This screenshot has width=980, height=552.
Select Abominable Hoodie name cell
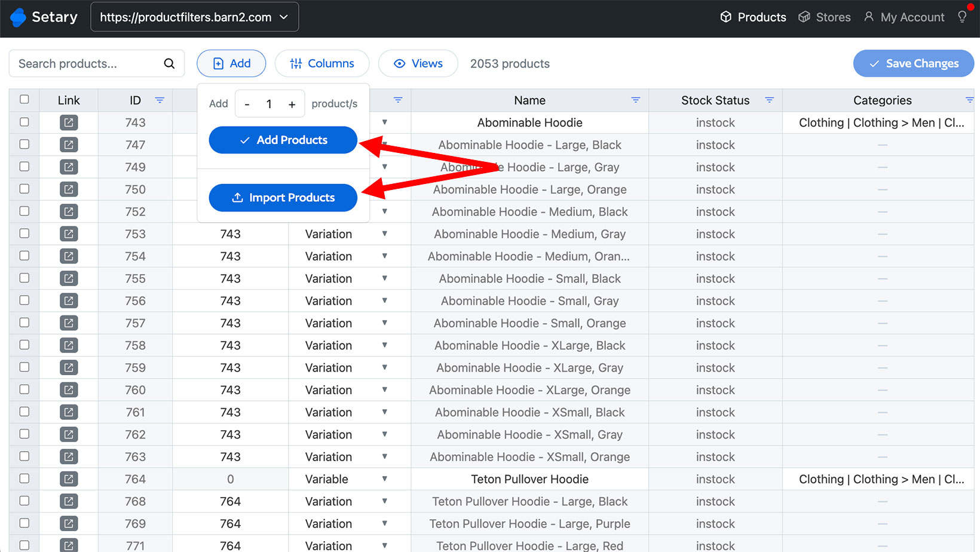click(530, 122)
